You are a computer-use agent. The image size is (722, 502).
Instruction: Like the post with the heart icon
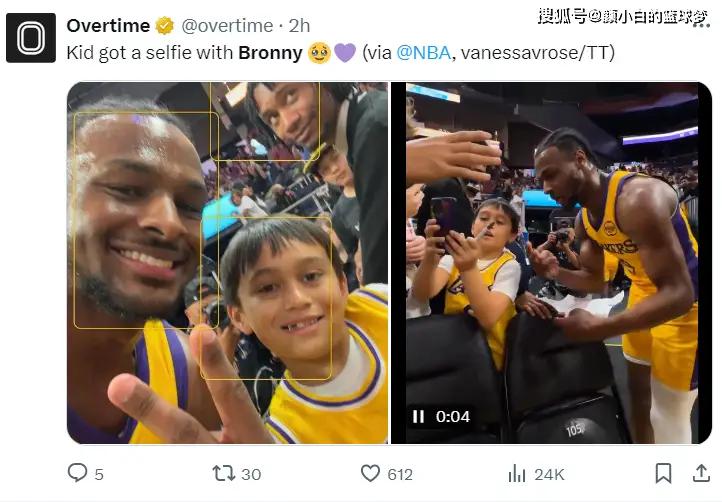[x=370, y=473]
